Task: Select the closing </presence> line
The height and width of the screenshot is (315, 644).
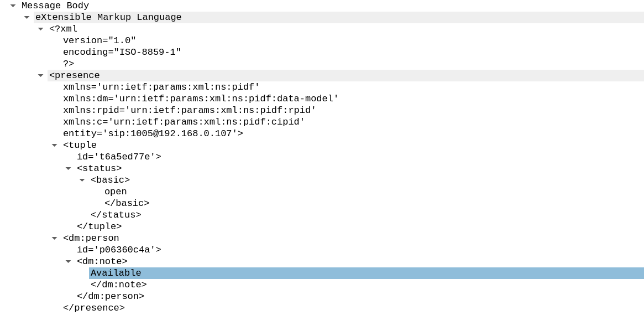Action: [x=93, y=308]
